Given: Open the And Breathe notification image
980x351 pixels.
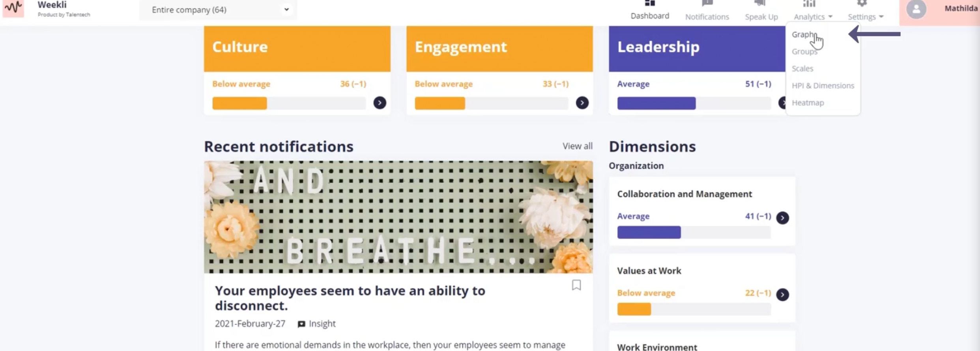Looking at the screenshot, I should pos(398,217).
